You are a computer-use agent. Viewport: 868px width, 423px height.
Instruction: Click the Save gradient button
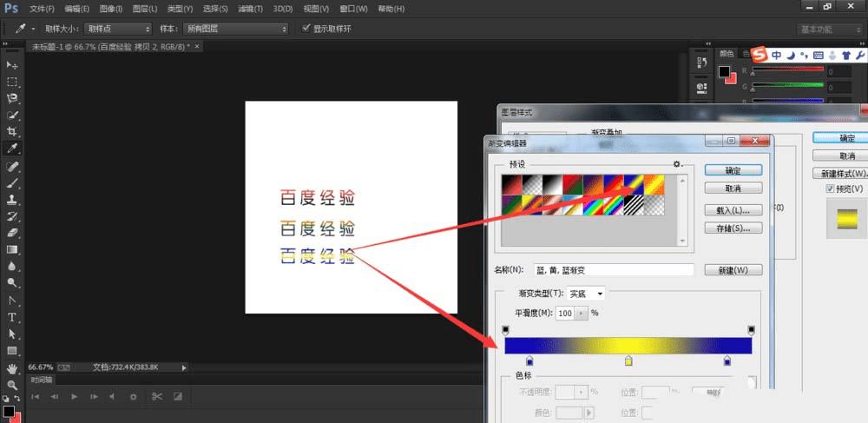pyautogui.click(x=733, y=228)
